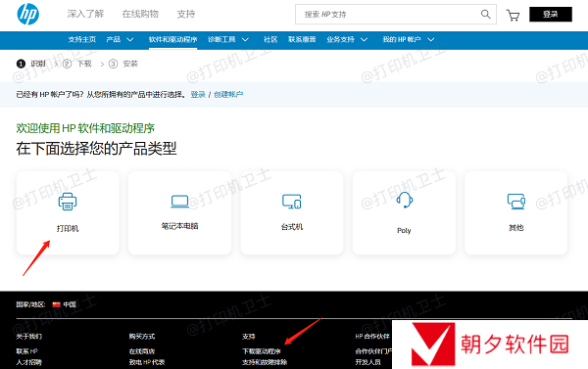This screenshot has width=588, height=369.
Task: Select the Poly headset product card
Action: tap(404, 212)
